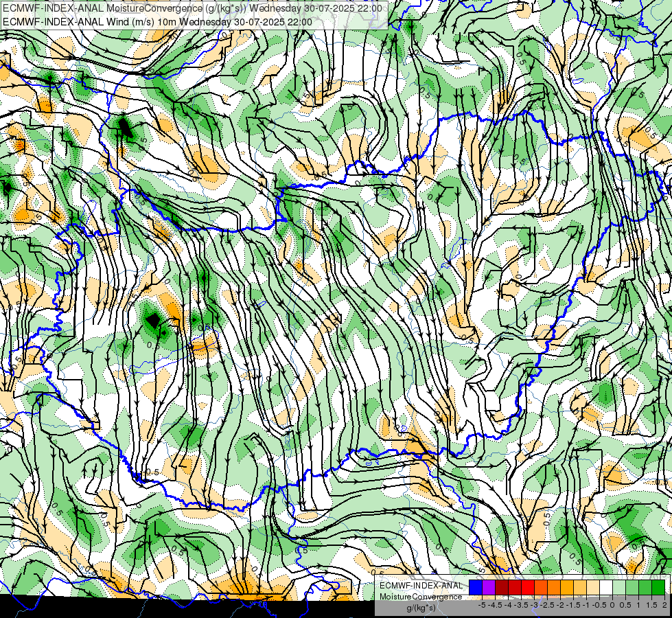Click the '-4.5' legend scale value
672x618 pixels.
point(495,605)
